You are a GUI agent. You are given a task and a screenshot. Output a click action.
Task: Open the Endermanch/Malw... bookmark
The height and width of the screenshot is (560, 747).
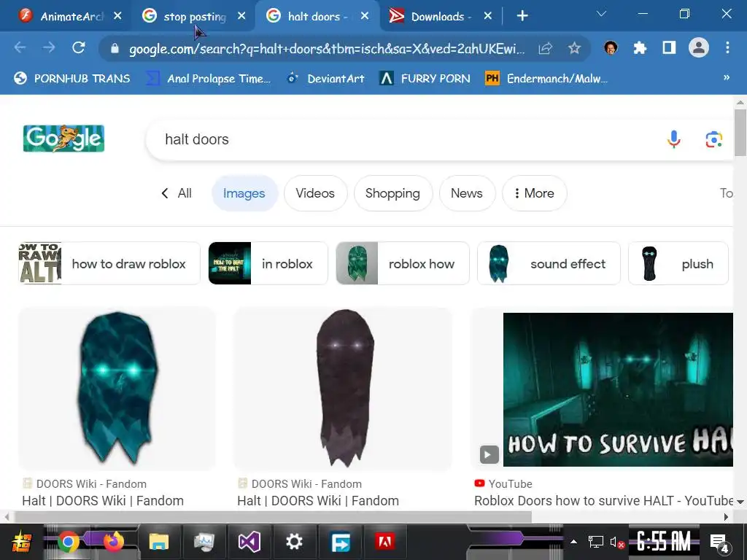tap(546, 79)
